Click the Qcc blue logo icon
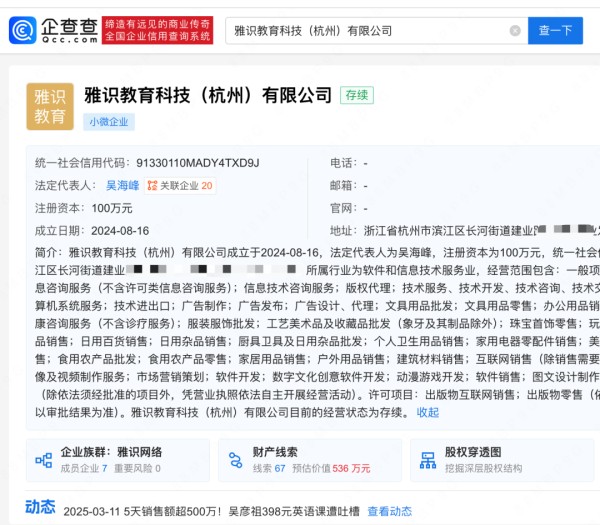The width and height of the screenshot is (600, 525). 23,30
